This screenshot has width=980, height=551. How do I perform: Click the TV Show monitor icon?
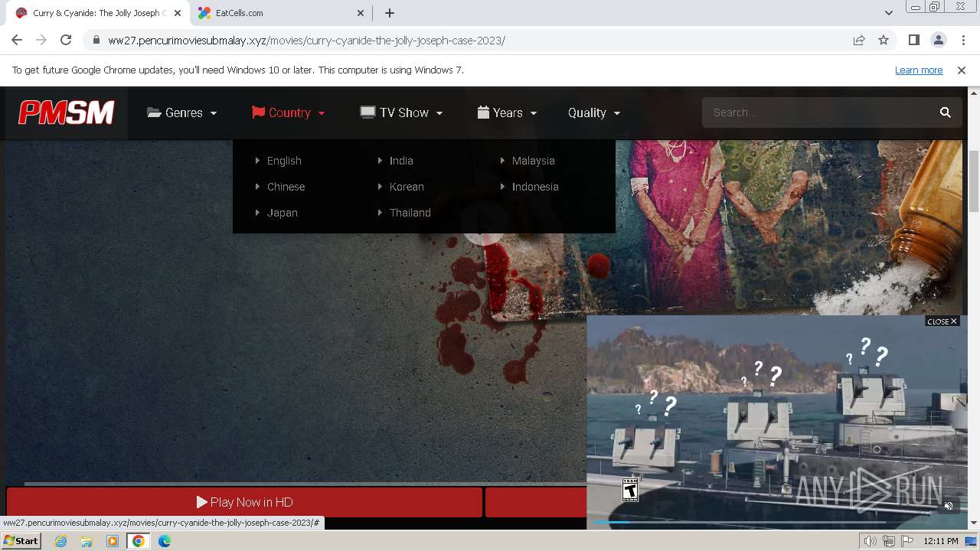367,112
